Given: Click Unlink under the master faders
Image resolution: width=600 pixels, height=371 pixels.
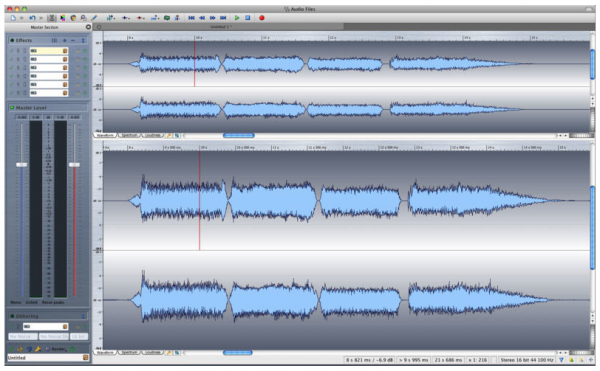Looking at the screenshot, I should 32,303.
